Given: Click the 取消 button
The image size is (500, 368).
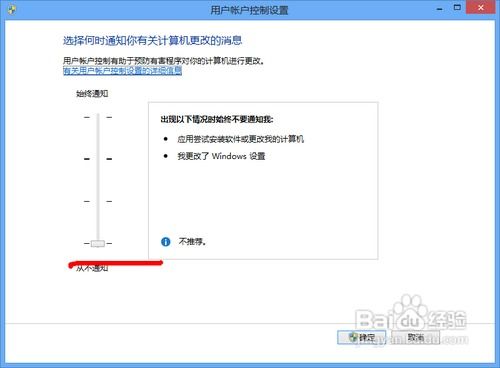Looking at the screenshot, I should click(416, 337).
